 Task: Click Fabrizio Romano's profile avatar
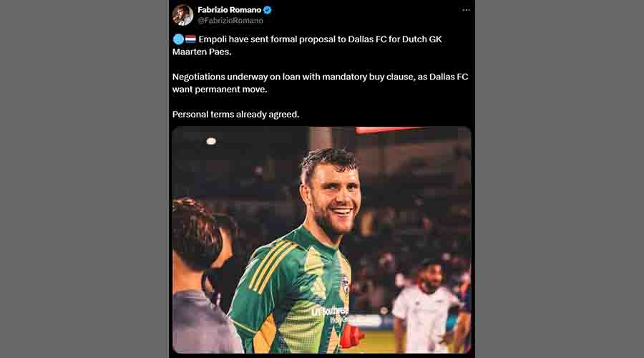click(x=182, y=15)
